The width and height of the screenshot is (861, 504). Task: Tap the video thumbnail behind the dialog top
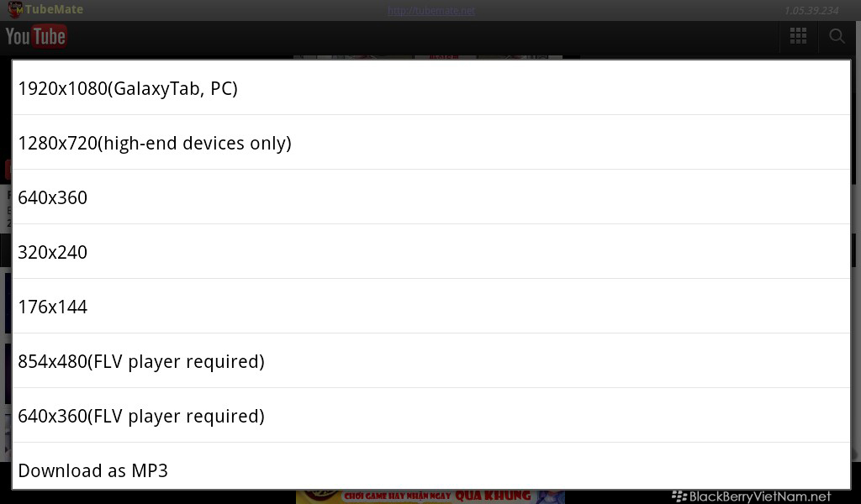coord(428,56)
